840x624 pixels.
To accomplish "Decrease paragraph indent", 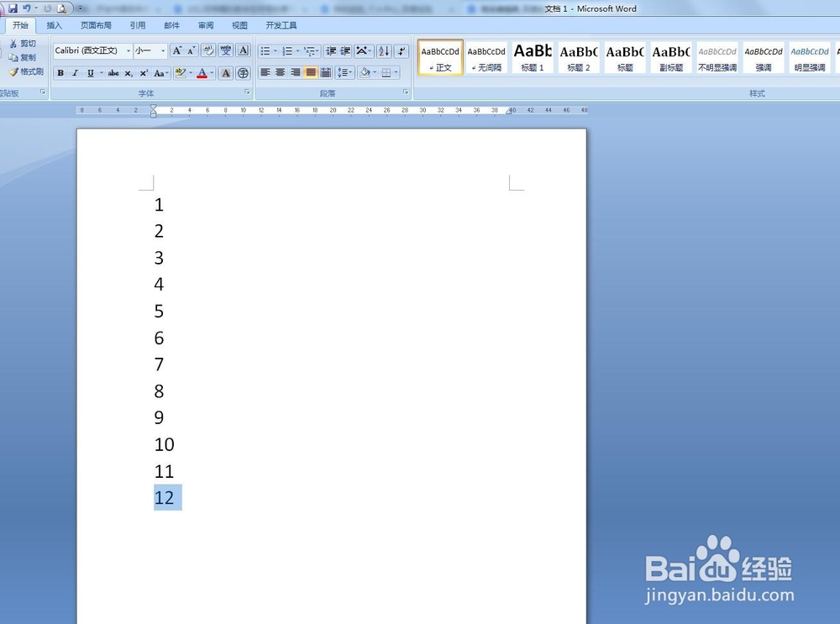I will [x=331, y=51].
